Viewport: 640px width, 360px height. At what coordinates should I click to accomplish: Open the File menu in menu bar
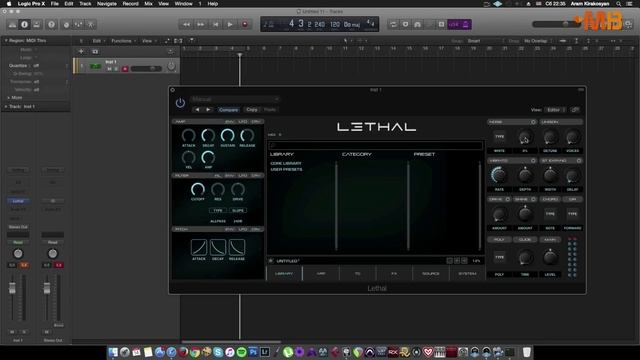[54, 4]
